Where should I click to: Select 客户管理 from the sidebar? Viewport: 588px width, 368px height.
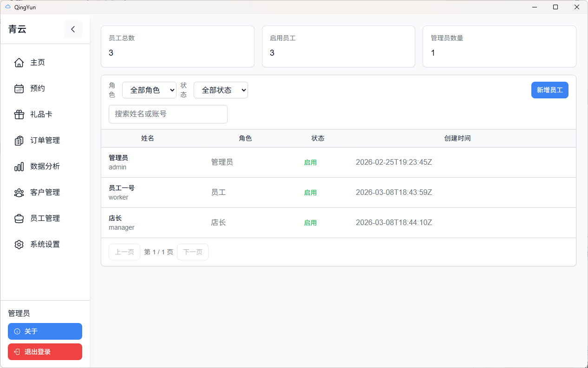click(45, 193)
